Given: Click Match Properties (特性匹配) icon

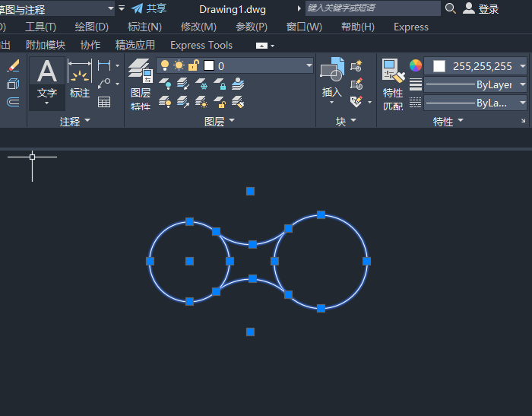Looking at the screenshot, I should click(x=393, y=84).
